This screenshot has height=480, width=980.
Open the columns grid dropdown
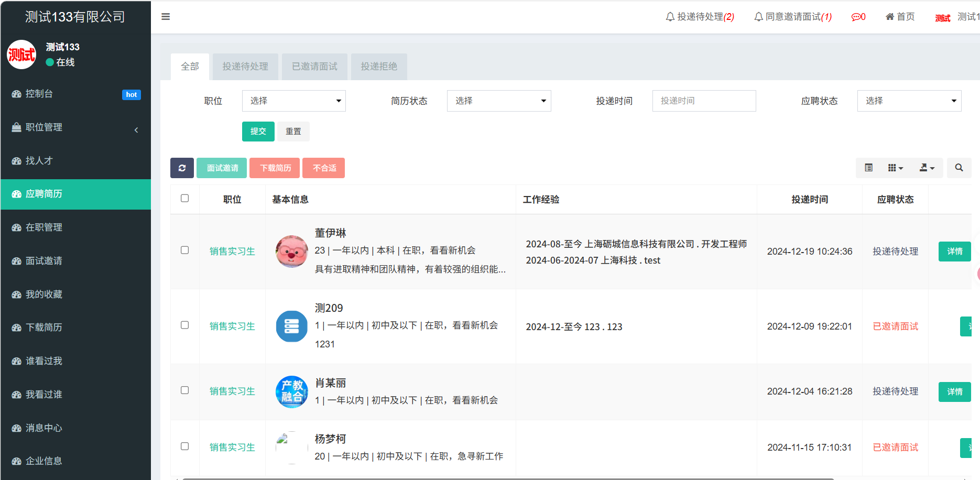pyautogui.click(x=895, y=168)
